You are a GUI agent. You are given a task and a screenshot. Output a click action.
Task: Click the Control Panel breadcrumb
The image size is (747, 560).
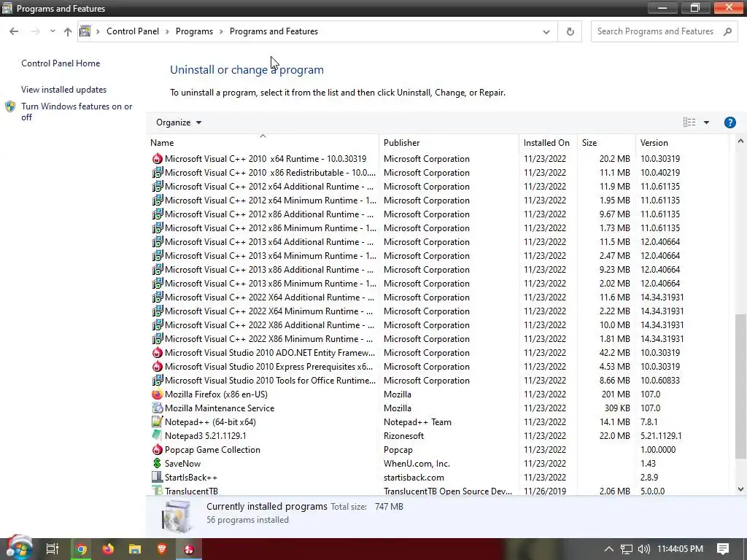(133, 31)
